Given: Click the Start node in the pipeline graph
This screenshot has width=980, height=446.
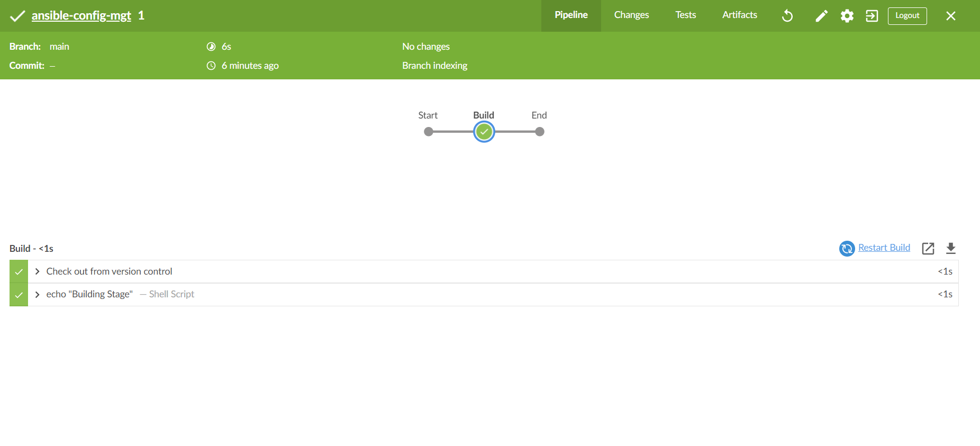Looking at the screenshot, I should [429, 132].
